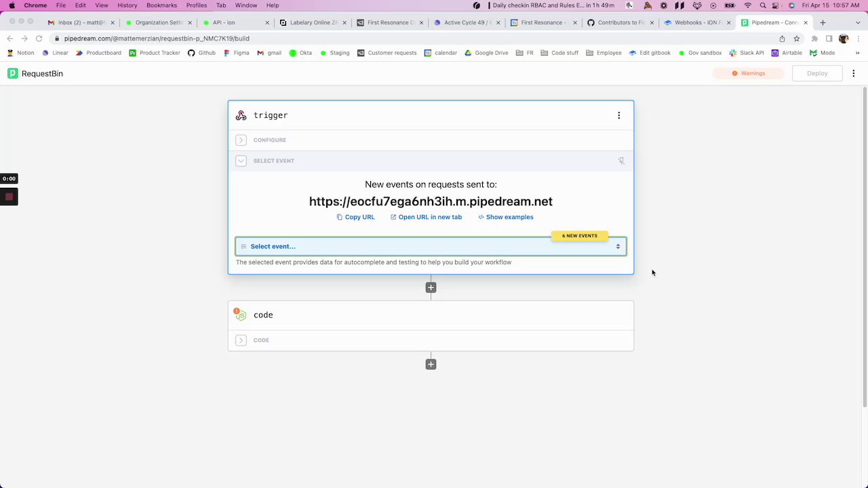Click the webhook trigger icon

tap(241, 115)
